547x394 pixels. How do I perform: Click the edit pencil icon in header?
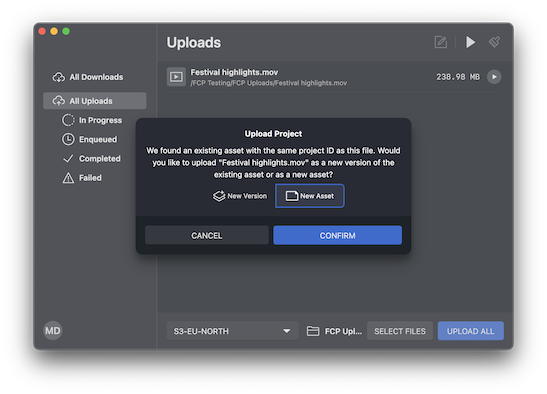point(441,42)
